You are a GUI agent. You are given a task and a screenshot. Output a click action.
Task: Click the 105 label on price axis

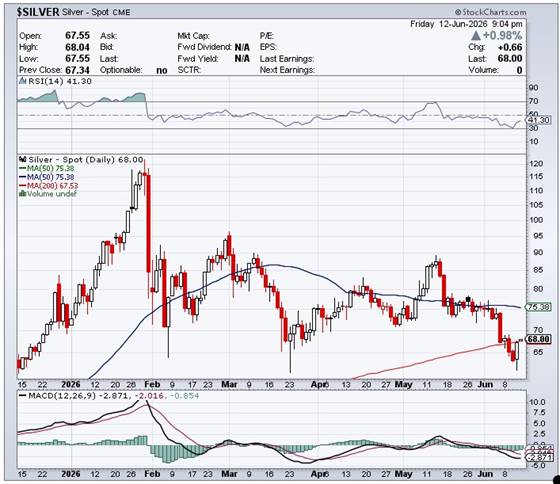(x=536, y=205)
